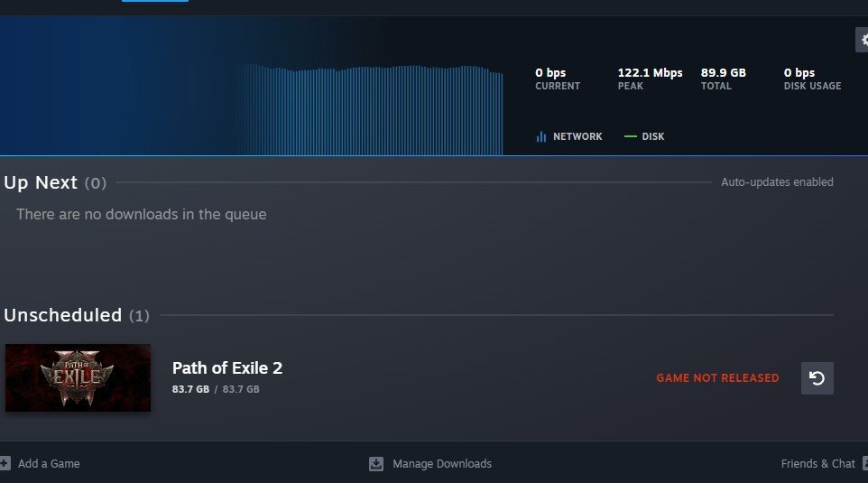868x483 pixels.
Task: Toggle the NETWORK graph legend label
Action: pyautogui.click(x=577, y=136)
